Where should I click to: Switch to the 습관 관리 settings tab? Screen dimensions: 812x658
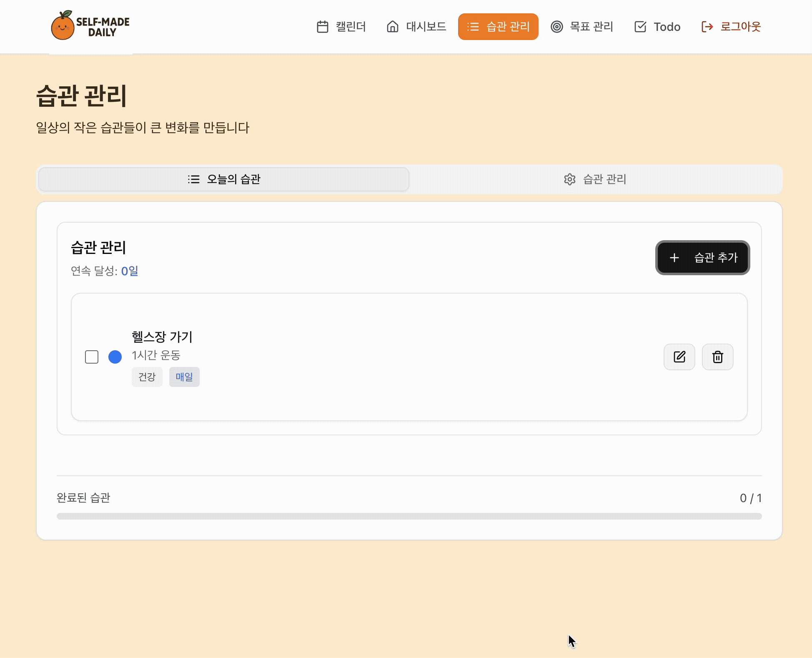(595, 179)
